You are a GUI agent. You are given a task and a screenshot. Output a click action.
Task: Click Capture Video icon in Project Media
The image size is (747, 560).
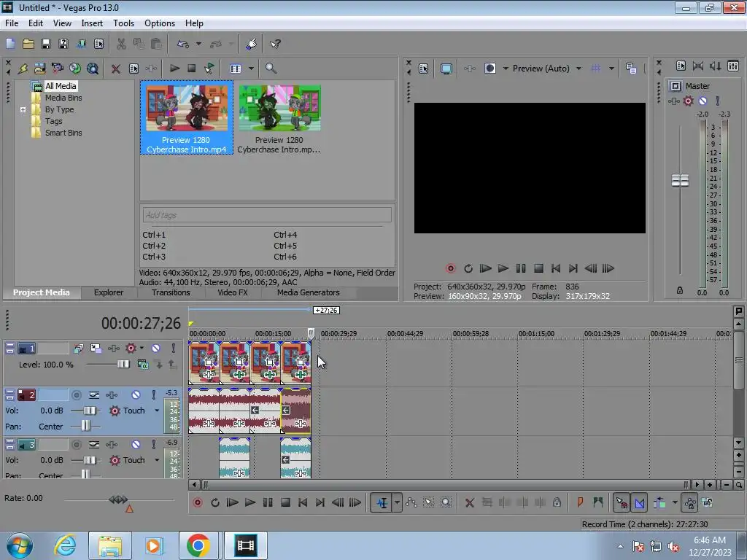click(58, 69)
